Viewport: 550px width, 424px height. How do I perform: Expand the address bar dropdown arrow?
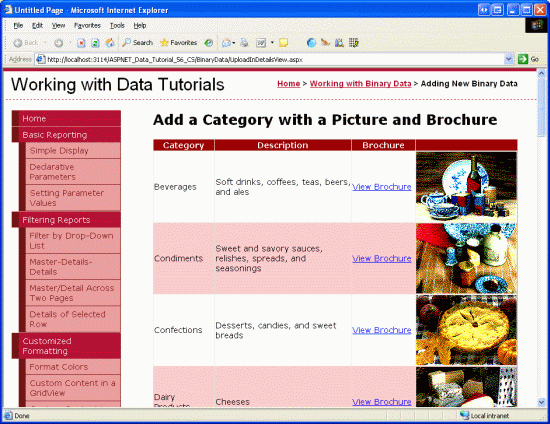coord(509,59)
